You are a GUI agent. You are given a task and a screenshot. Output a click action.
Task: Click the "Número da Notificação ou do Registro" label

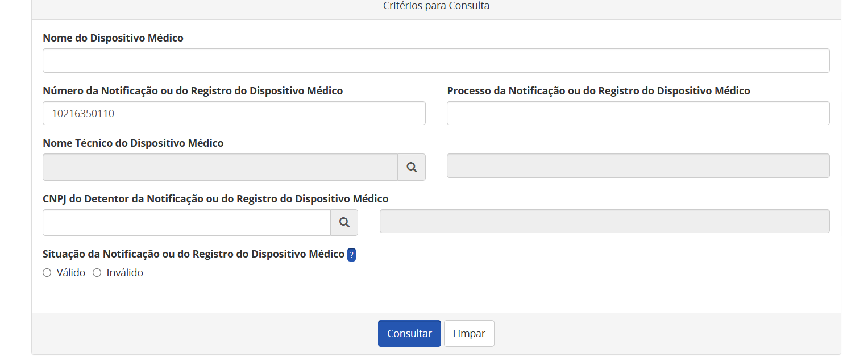(193, 91)
